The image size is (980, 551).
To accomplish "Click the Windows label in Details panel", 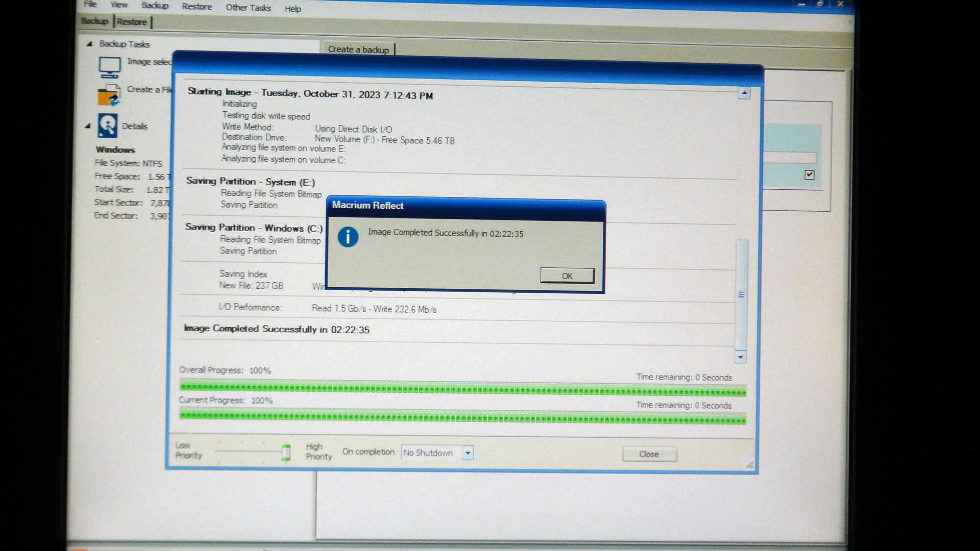I will (x=115, y=149).
